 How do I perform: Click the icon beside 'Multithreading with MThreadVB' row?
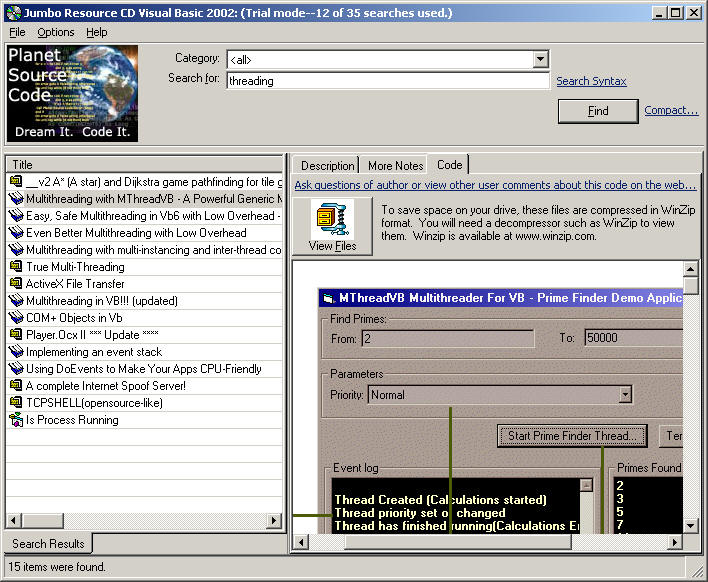tap(16, 199)
